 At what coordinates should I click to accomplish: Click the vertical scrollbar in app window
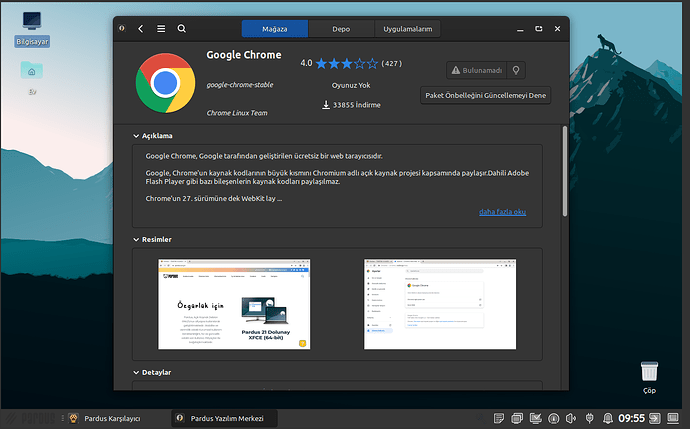click(x=565, y=170)
